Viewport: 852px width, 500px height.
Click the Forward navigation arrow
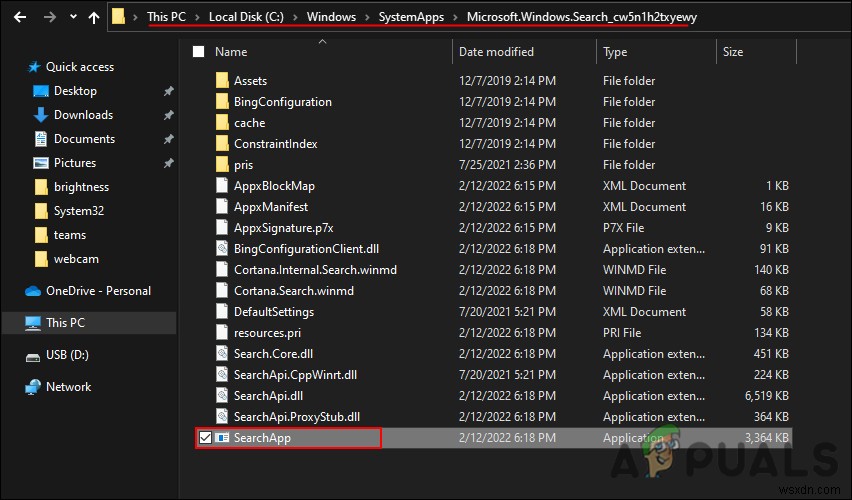[50, 17]
